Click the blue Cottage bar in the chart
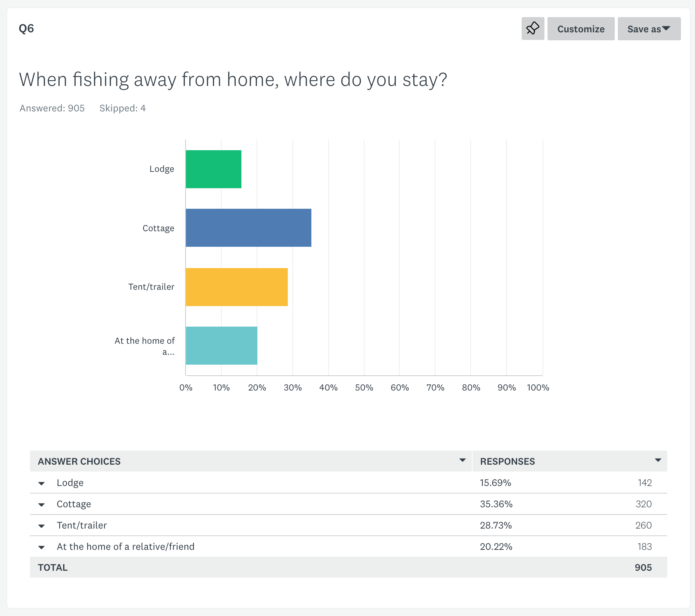The image size is (695, 616). pyautogui.click(x=249, y=228)
